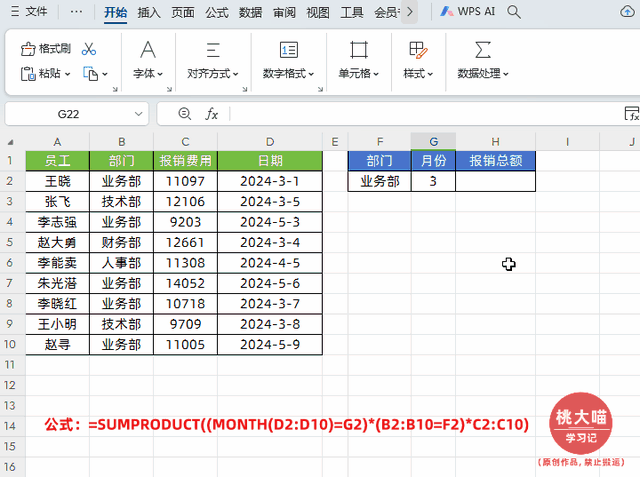Image resolution: width=640 pixels, height=477 pixels.
Task: Click the cell 人事部
Action: click(121, 263)
